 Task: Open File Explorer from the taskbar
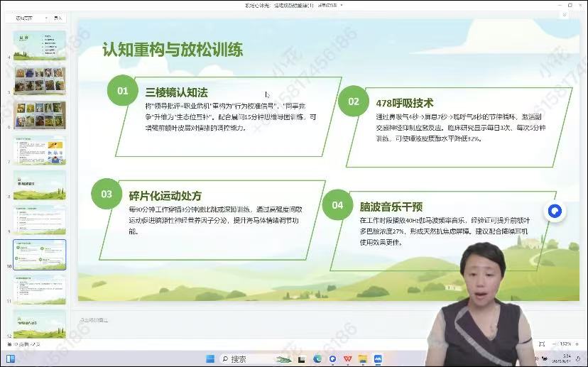[363, 358]
